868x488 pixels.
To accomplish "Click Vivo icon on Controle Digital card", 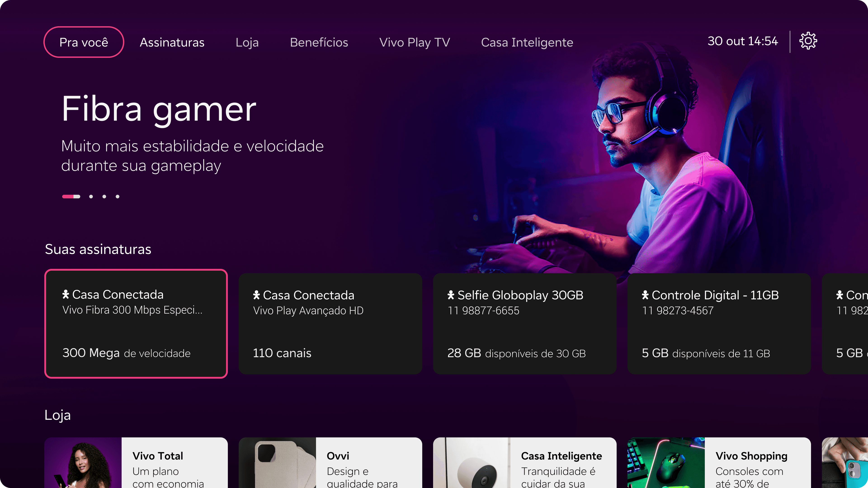I will 645,295.
